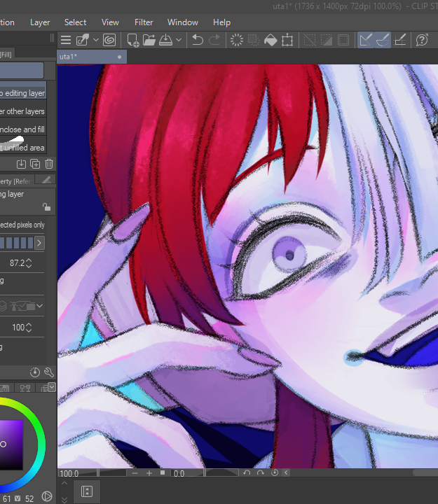Screen dimensions: 438x504
Task: Click the fit-to-screen square button
Action: (x=163, y=472)
